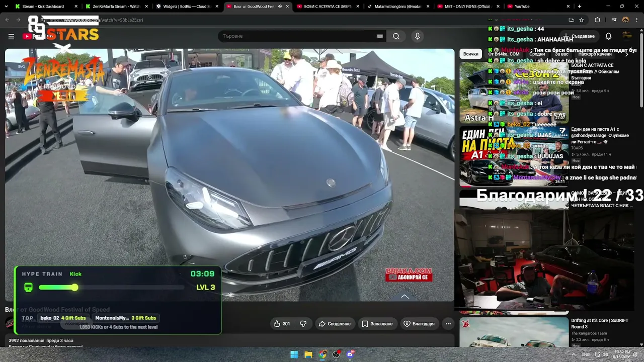Switch to ZenReMasTa Stream tab
The height and width of the screenshot is (362, 644).
pos(116,7)
